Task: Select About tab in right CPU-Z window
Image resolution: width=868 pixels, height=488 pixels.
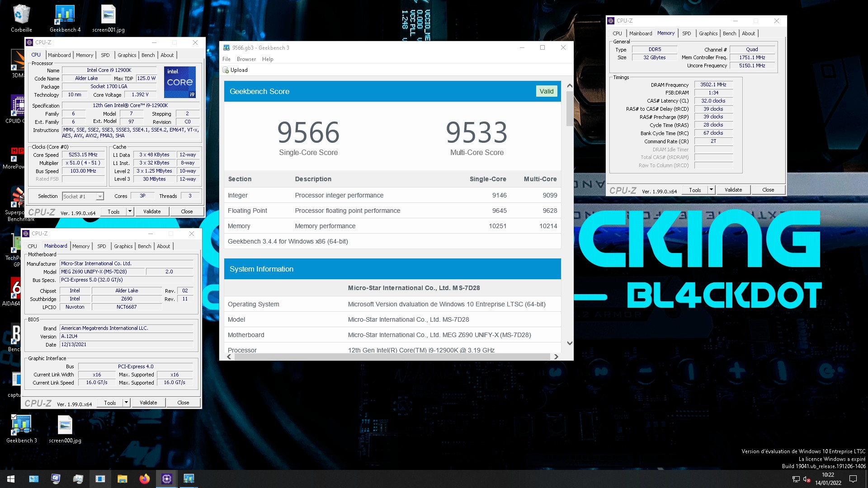Action: click(x=749, y=33)
